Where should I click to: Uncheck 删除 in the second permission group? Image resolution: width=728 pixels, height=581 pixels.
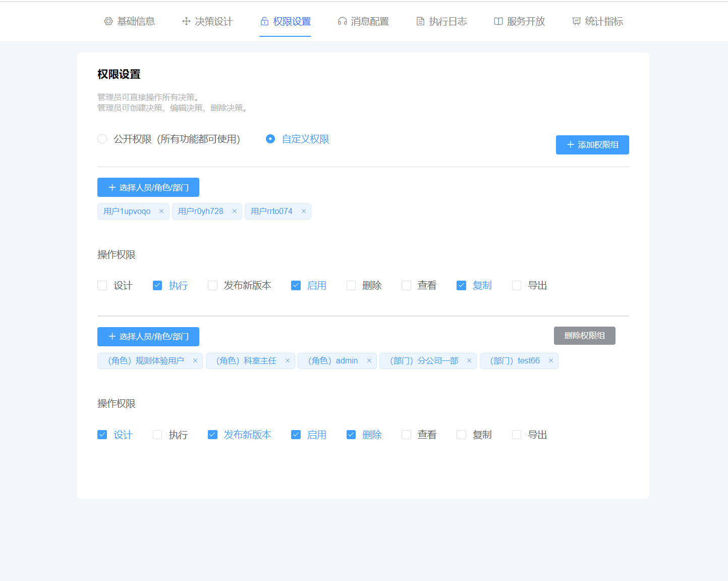[351, 434]
